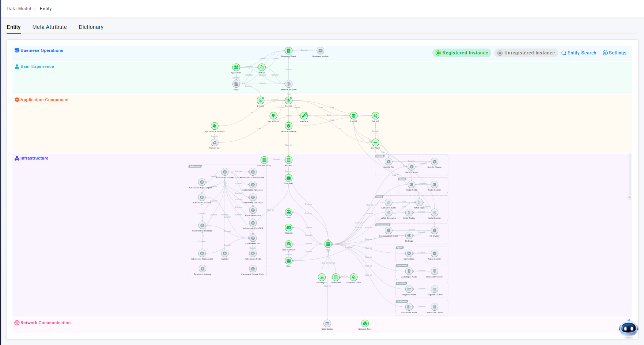Toggle the Registered Instance filter
The height and width of the screenshot is (345, 644).
pyautogui.click(x=462, y=53)
